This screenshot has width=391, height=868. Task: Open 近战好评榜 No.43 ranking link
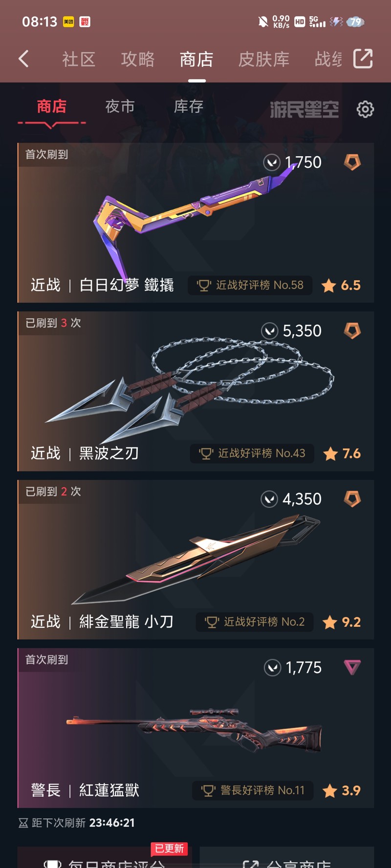(252, 454)
